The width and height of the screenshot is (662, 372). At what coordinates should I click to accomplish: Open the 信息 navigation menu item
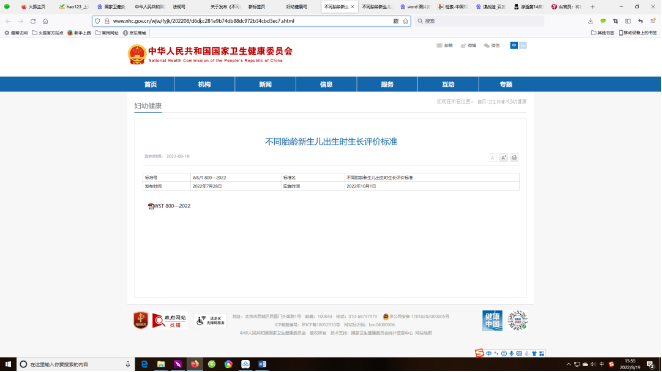pyautogui.click(x=326, y=84)
